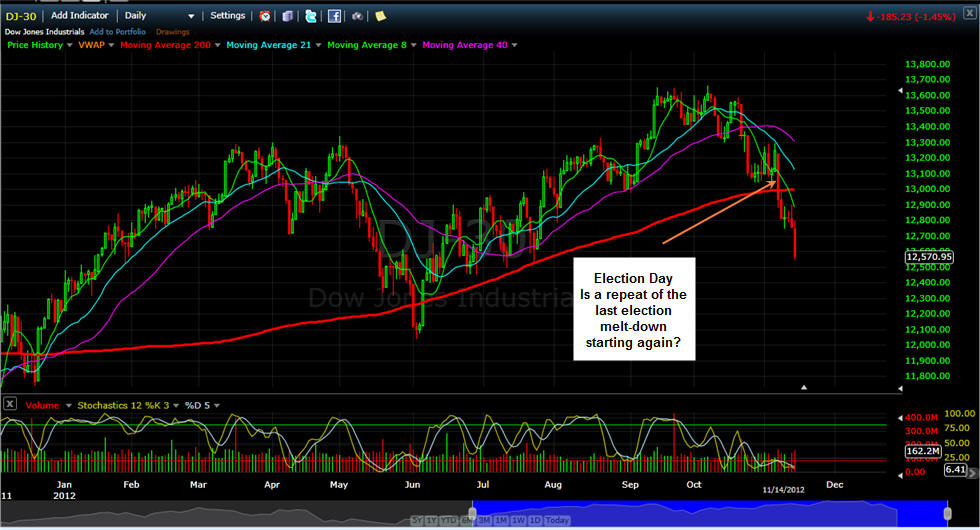Open the alarm clock alert icon
The image size is (980, 530).
click(265, 16)
